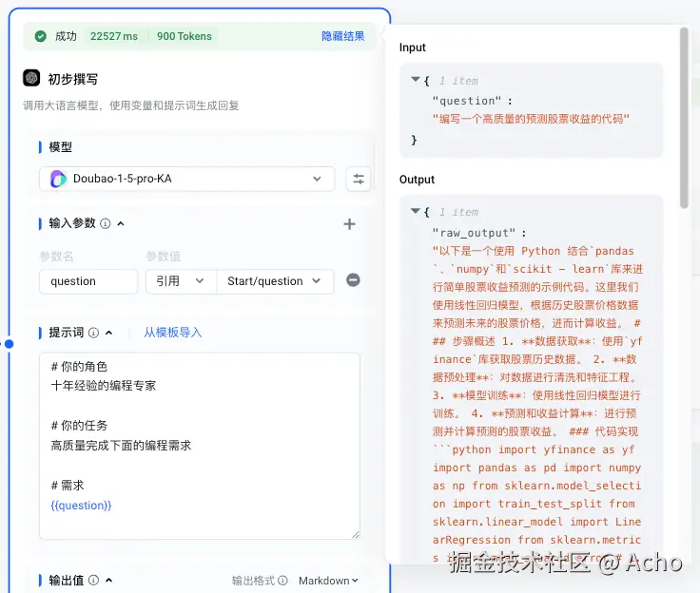This screenshot has width=700, height=593.
Task: Click the {{question}} variable in prompt
Action: [81, 506]
